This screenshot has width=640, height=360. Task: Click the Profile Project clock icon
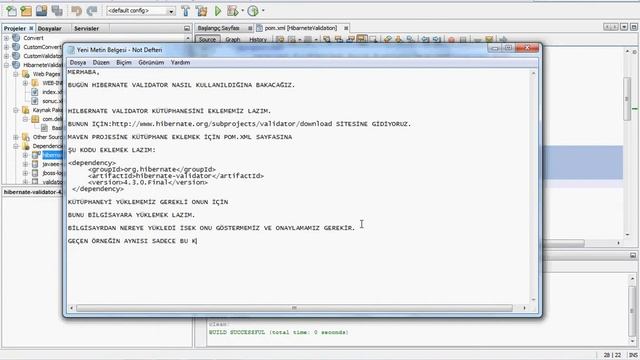253,11
